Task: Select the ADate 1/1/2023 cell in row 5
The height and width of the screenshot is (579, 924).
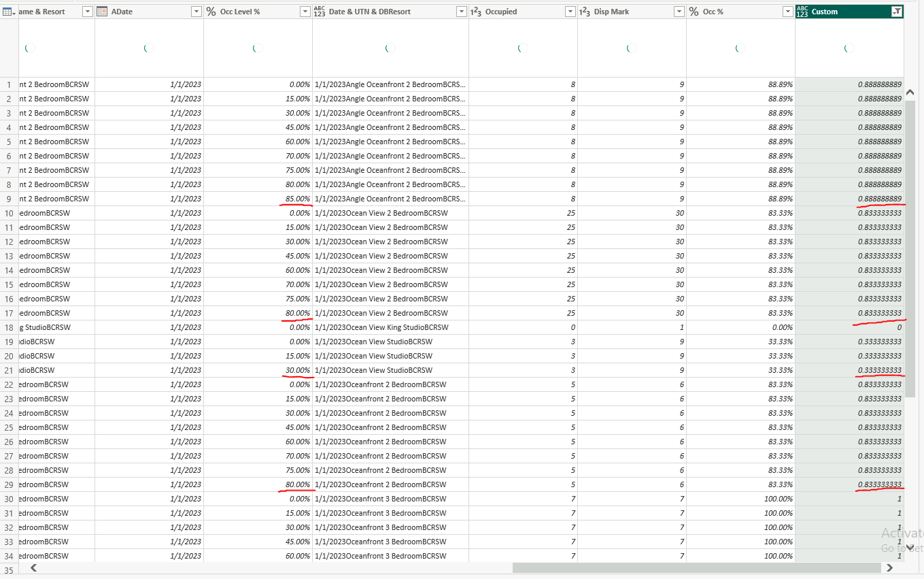Action: click(x=149, y=142)
